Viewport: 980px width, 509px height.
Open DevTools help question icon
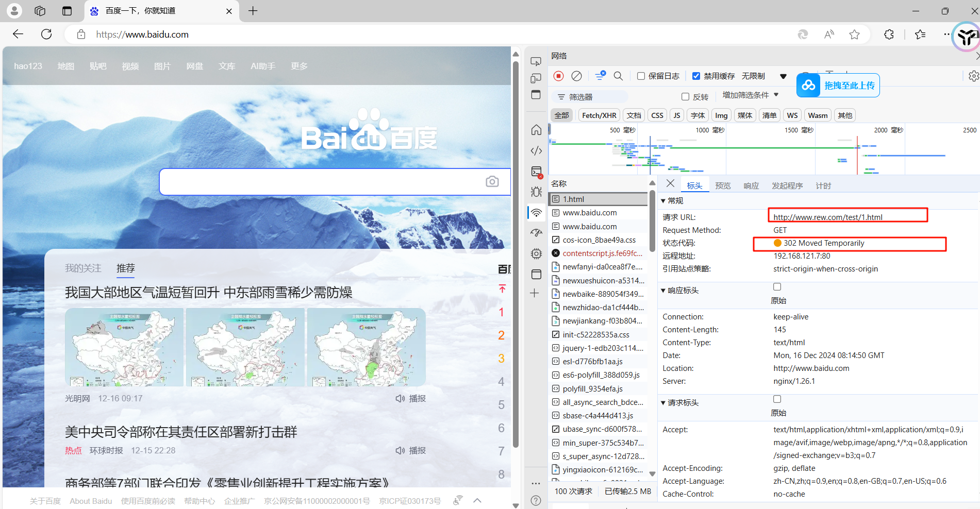click(x=536, y=500)
